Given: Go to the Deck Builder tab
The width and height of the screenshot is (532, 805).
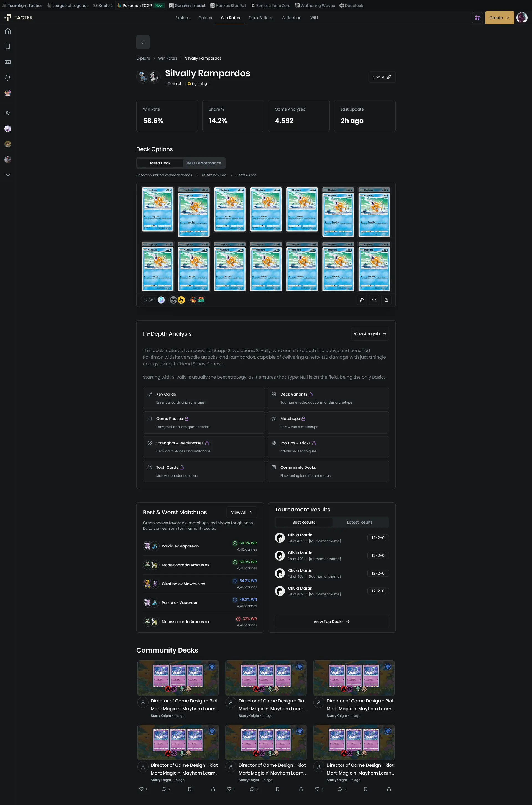Looking at the screenshot, I should pyautogui.click(x=260, y=18).
